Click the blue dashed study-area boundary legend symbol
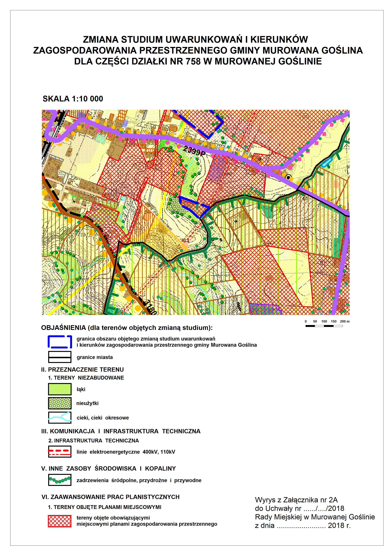 (60, 342)
